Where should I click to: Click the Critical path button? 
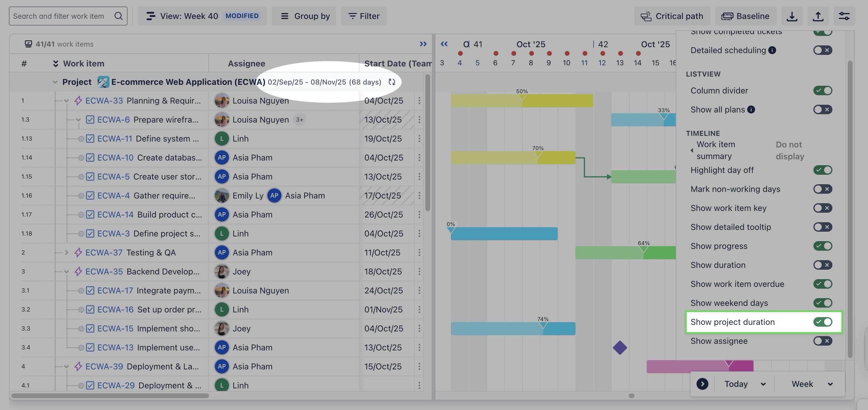coord(672,16)
